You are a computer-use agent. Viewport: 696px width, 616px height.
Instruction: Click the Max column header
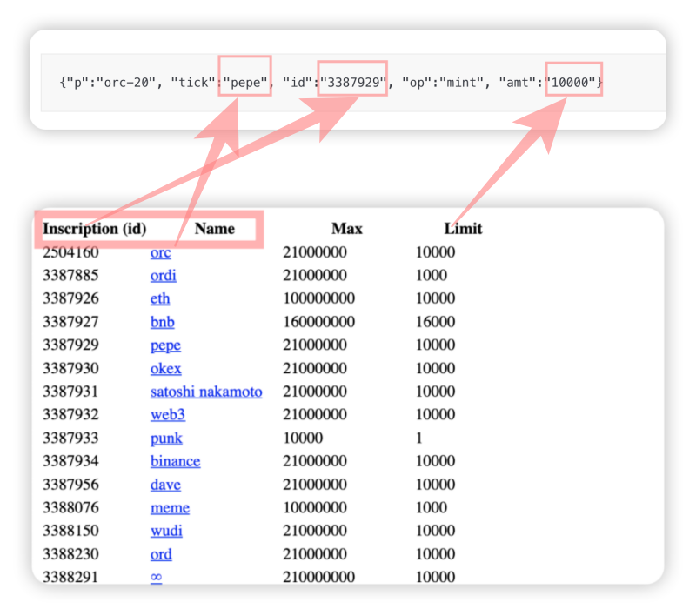(x=346, y=229)
